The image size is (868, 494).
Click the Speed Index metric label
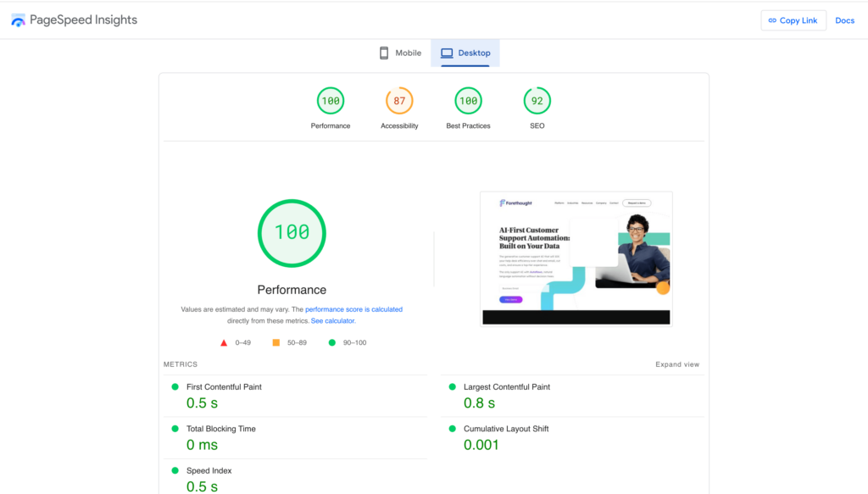(209, 471)
